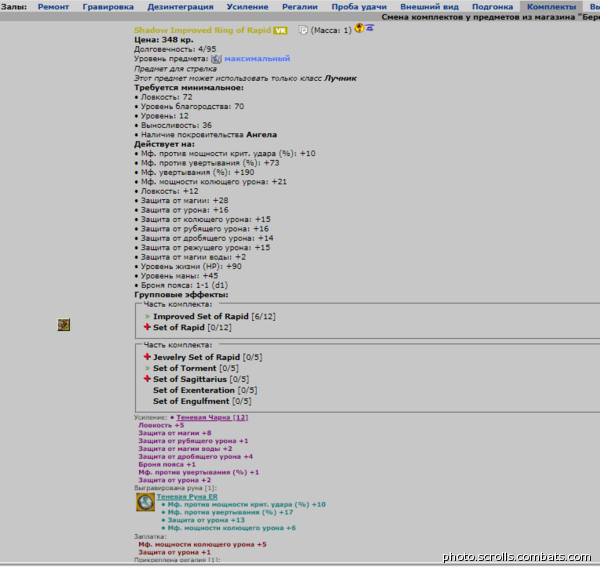Click Мф. увертывания (%): +190 line
This screenshot has width=600, height=567.
pos(197,172)
